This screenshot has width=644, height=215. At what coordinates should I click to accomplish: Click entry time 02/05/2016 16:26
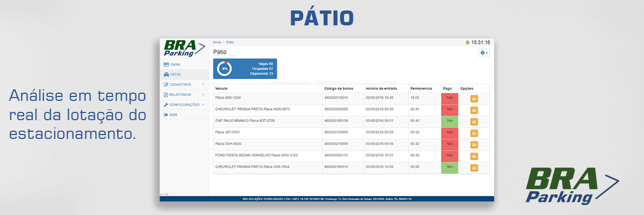click(379, 98)
